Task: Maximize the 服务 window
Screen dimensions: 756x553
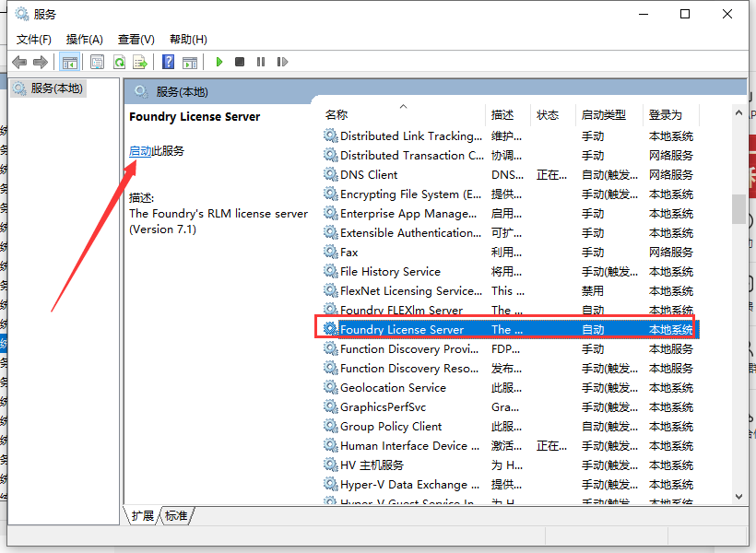Action: tap(685, 14)
